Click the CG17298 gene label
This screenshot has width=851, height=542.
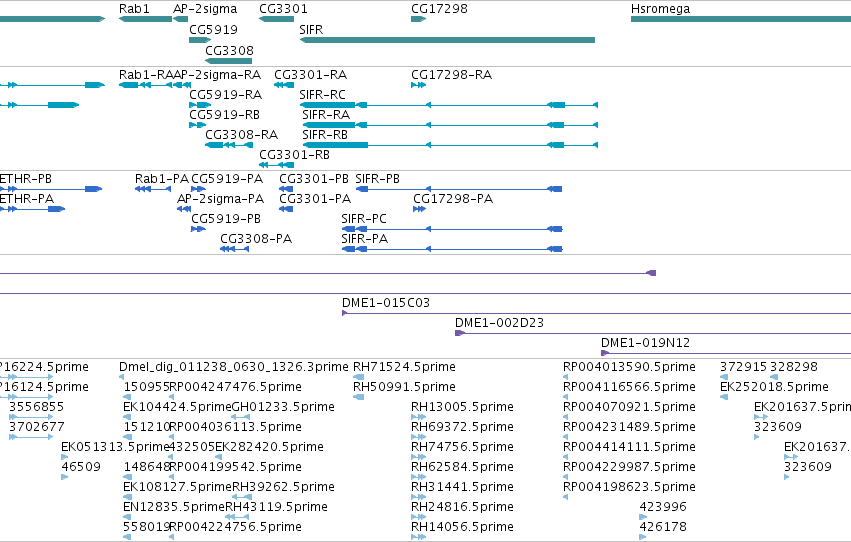pos(439,9)
